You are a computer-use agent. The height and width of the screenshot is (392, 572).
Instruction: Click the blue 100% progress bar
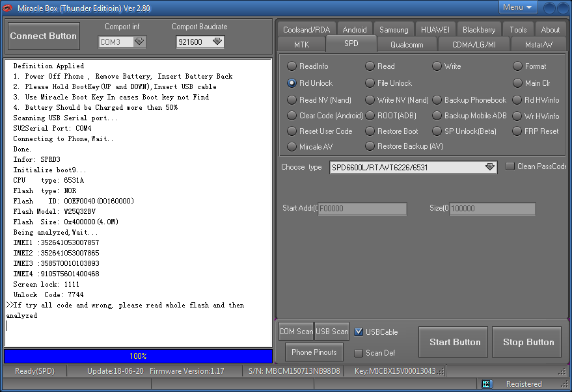138,356
